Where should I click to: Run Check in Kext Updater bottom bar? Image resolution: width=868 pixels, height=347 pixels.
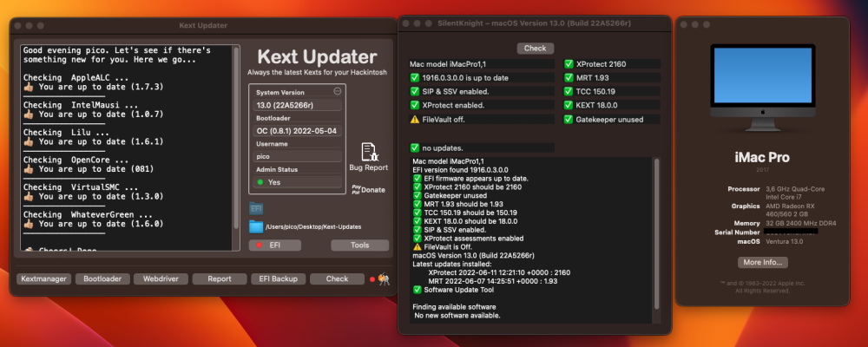pos(337,279)
